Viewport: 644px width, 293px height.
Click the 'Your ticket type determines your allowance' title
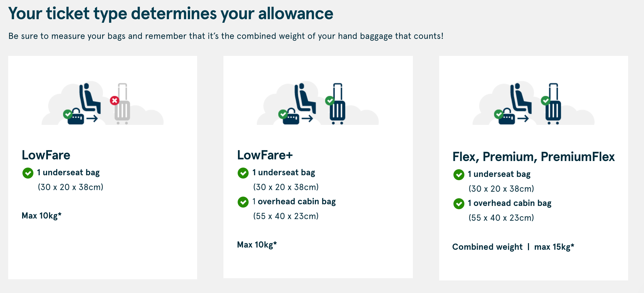[x=171, y=14]
